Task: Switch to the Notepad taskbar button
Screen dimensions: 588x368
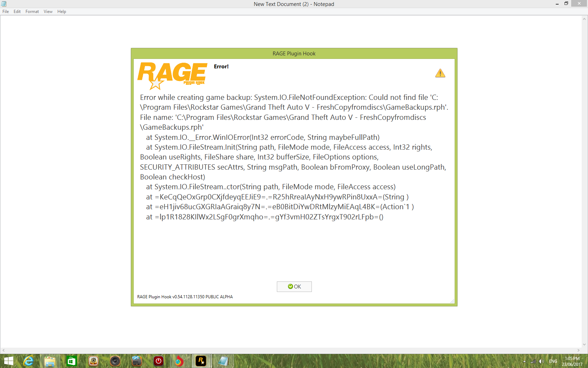Action: coord(223,361)
